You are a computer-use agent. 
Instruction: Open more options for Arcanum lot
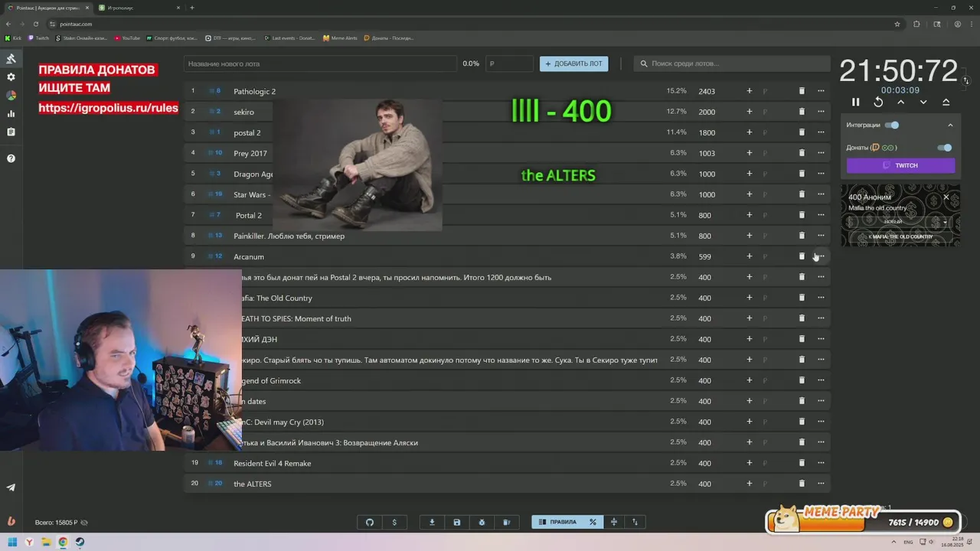coord(821,256)
